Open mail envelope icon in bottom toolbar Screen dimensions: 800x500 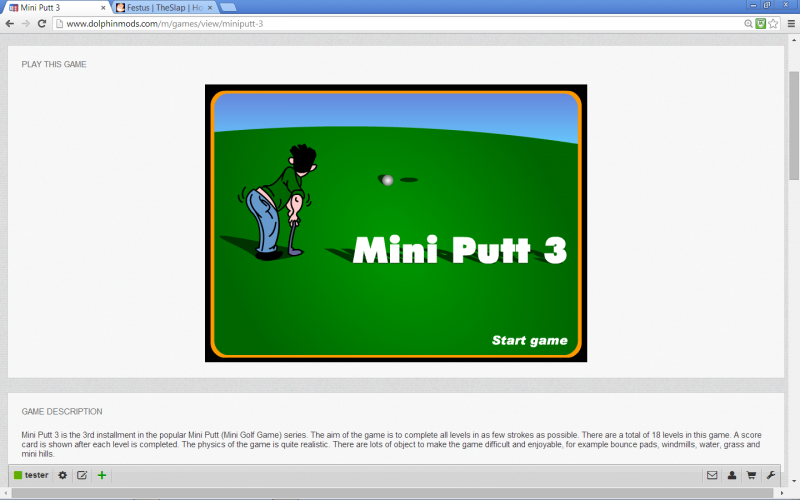point(712,475)
